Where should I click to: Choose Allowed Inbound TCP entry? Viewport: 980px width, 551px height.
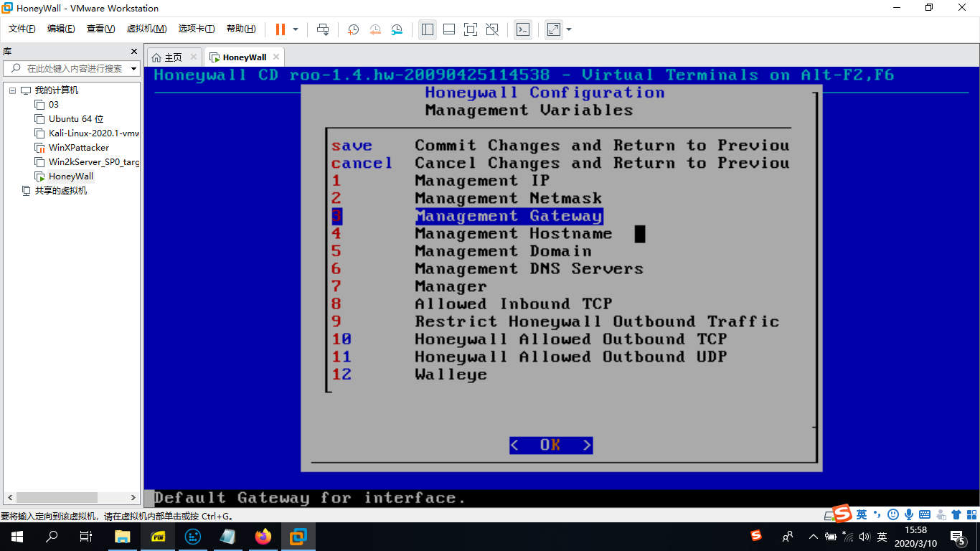pos(513,303)
